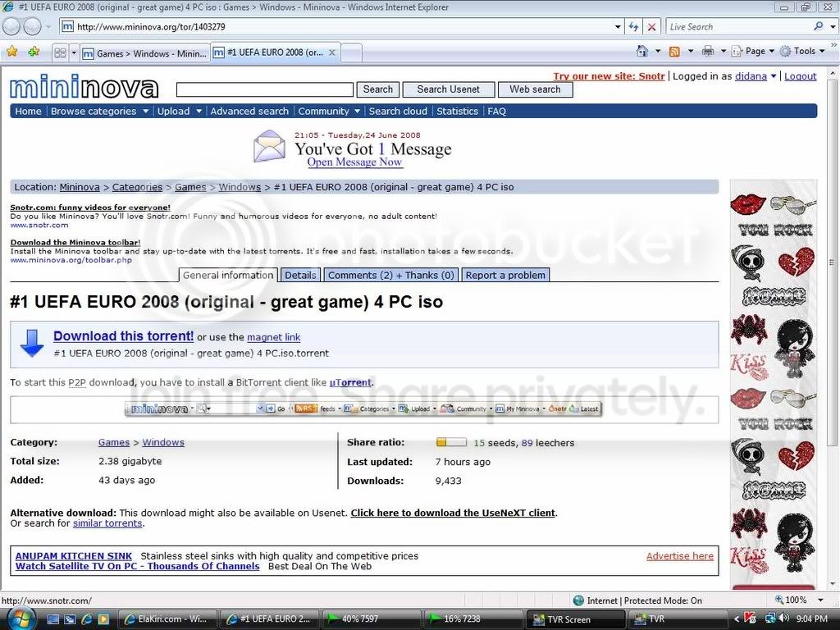Open Report a problem tab

505,275
